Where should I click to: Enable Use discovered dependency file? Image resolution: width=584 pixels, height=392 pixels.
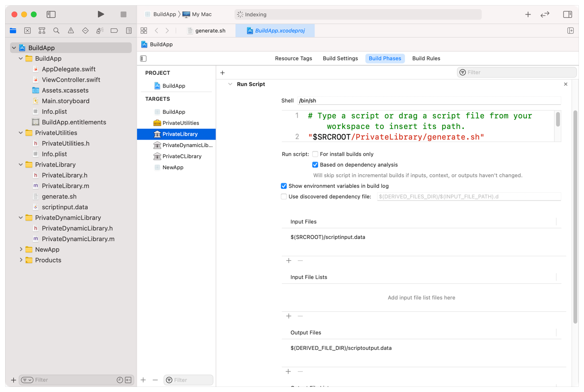pyautogui.click(x=284, y=196)
